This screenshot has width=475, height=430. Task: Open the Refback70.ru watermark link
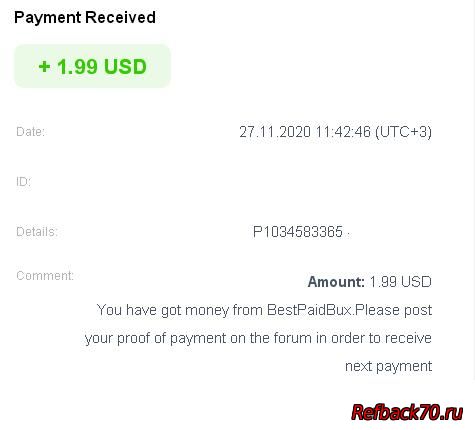(407, 412)
